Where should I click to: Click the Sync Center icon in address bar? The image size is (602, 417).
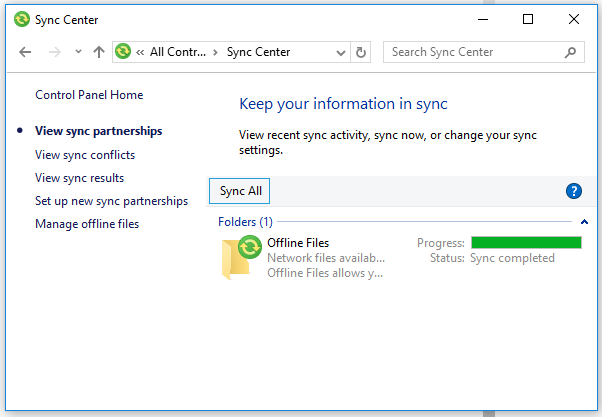pyautogui.click(x=124, y=52)
